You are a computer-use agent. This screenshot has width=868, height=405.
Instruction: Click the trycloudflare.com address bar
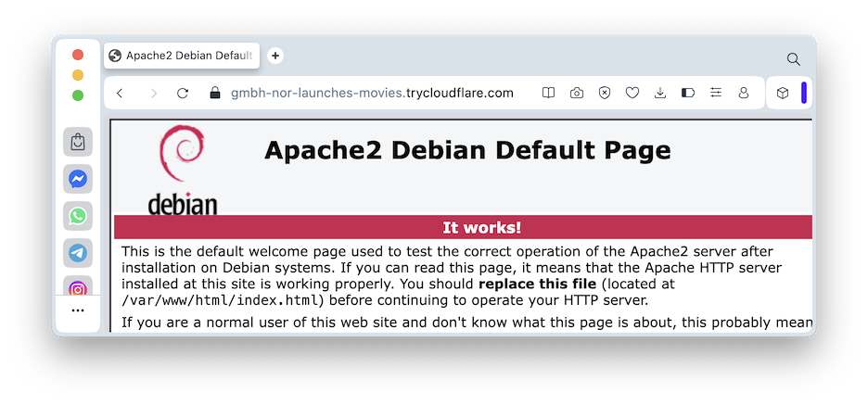(371, 93)
